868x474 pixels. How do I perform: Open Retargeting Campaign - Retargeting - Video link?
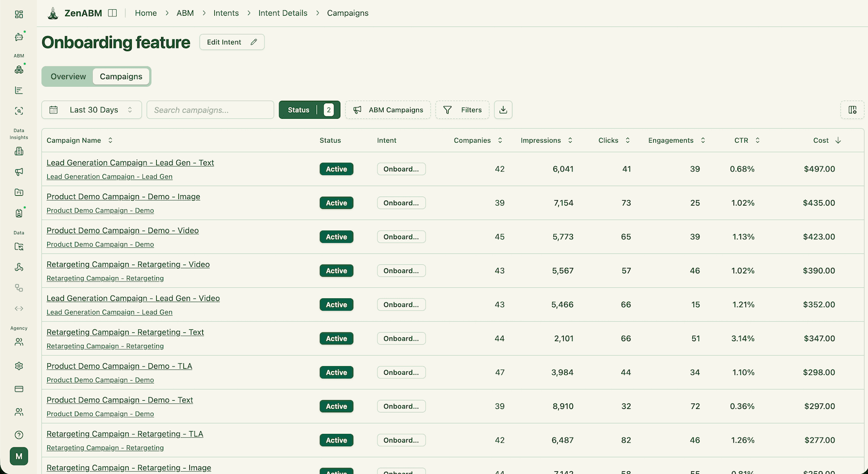128,264
